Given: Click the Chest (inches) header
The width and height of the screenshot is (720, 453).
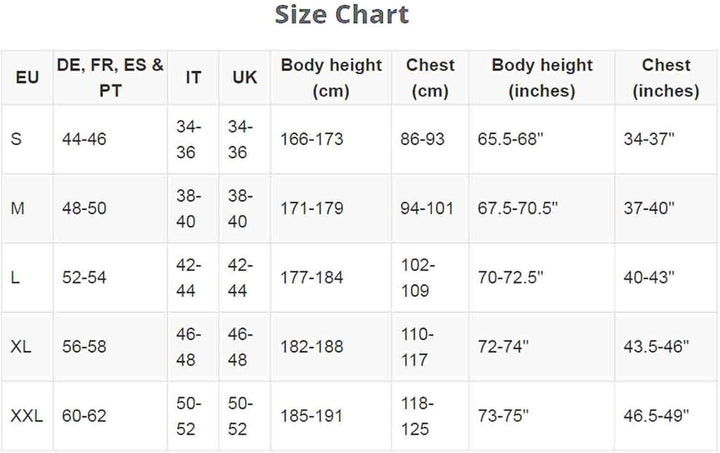Looking at the screenshot, I should [x=666, y=77].
